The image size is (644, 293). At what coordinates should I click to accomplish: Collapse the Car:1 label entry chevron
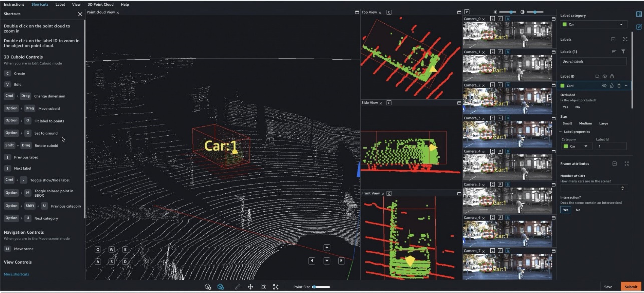626,86
